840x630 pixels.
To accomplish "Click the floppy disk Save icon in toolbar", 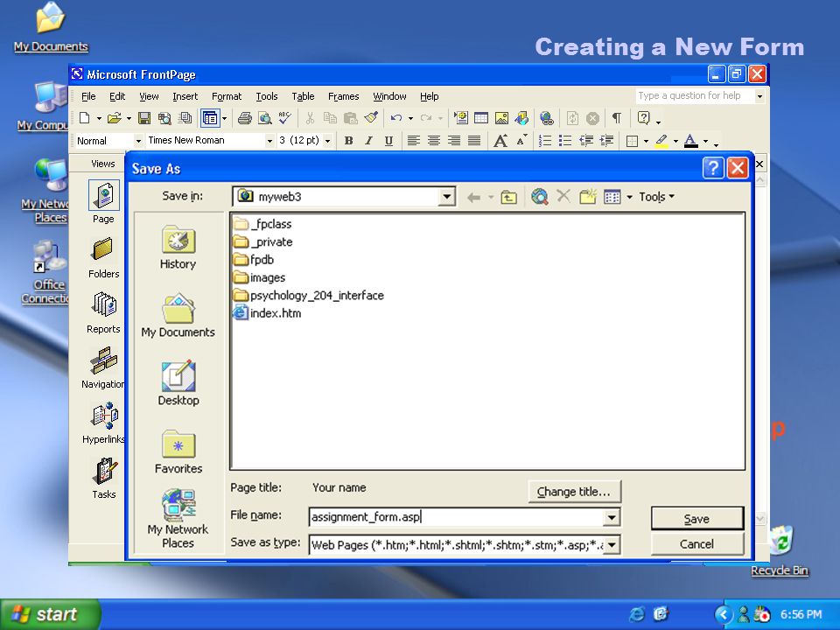I will pyautogui.click(x=144, y=118).
